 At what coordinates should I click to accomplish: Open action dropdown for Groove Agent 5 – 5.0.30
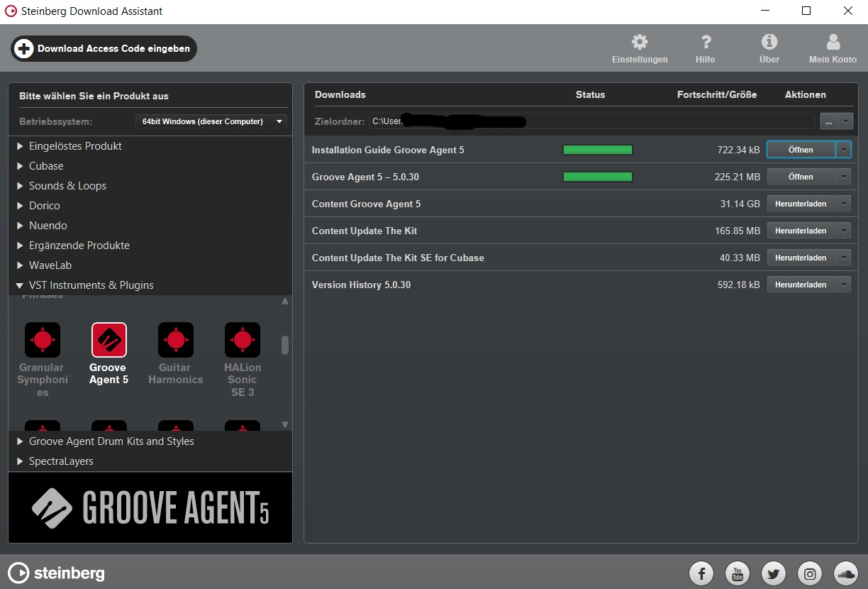pos(843,177)
